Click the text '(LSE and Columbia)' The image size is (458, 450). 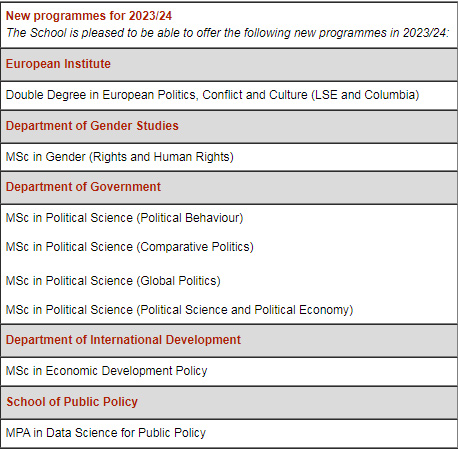click(x=365, y=95)
